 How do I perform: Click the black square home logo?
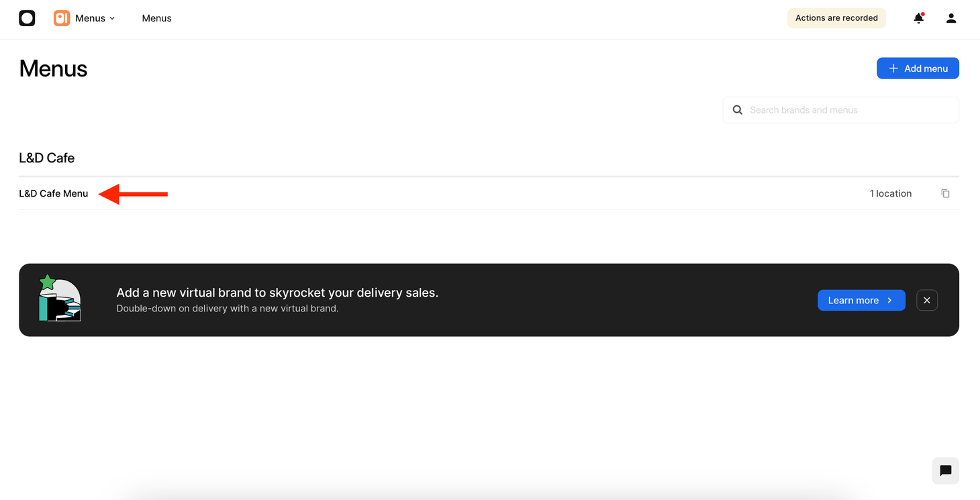pyautogui.click(x=27, y=18)
